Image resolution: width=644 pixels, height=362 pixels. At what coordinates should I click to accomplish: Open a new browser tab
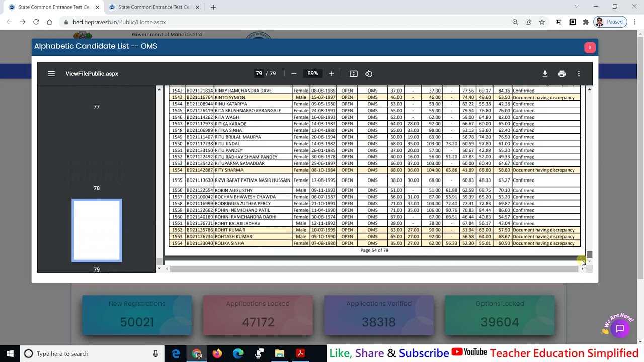(x=213, y=7)
